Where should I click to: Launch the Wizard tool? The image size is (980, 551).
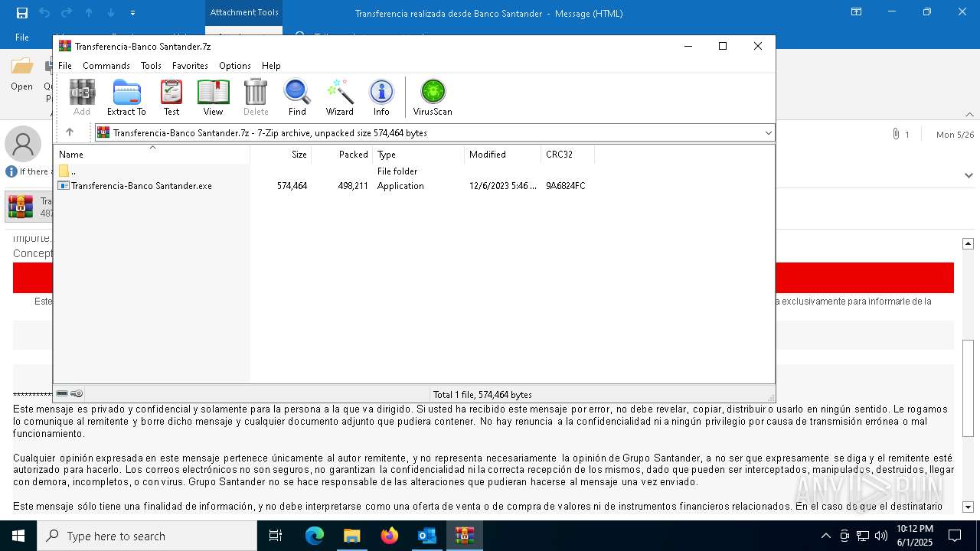(339, 97)
